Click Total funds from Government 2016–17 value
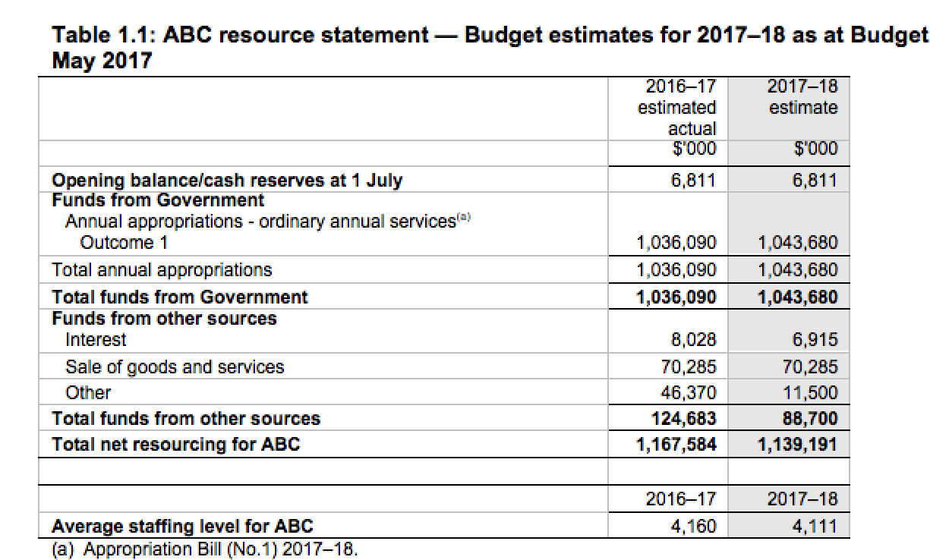949x560 pixels. [x=676, y=297]
